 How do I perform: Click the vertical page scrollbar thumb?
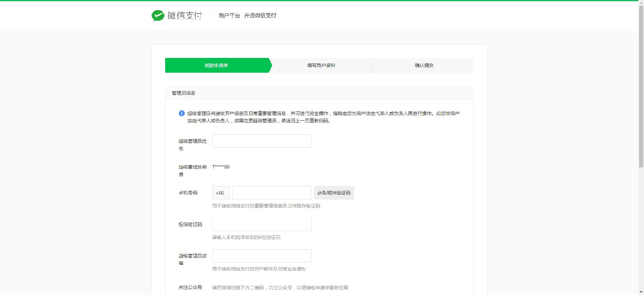click(641, 83)
